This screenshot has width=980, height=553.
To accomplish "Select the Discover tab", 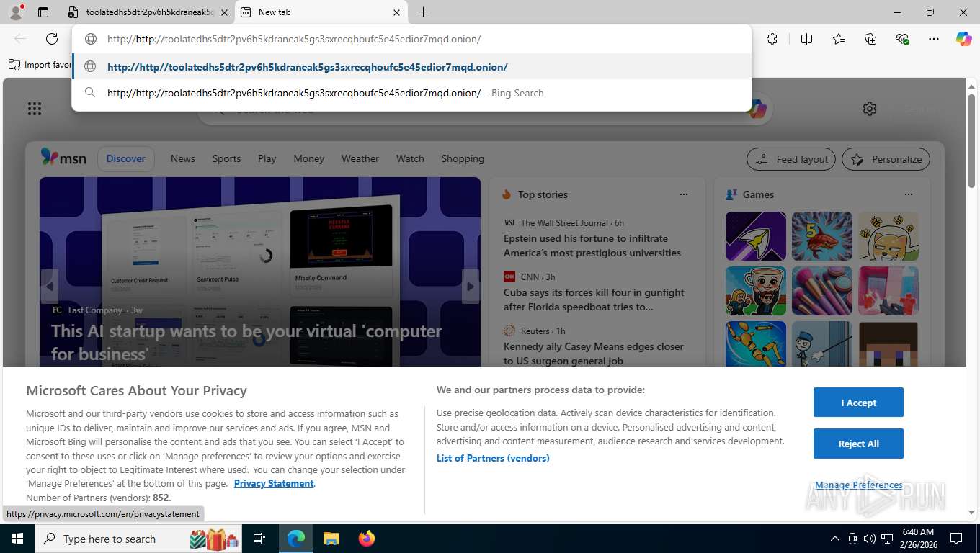I will (126, 158).
